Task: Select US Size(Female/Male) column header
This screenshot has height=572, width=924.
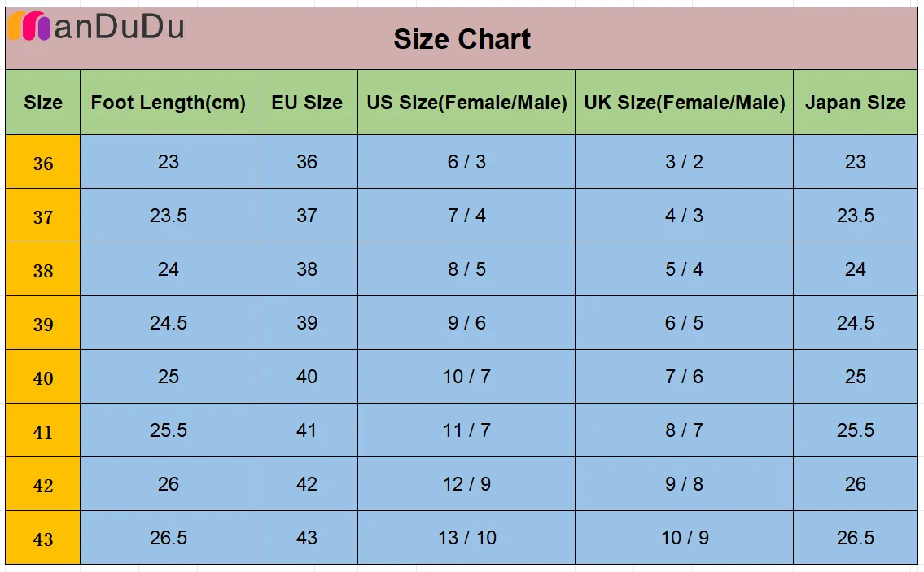Action: click(466, 103)
